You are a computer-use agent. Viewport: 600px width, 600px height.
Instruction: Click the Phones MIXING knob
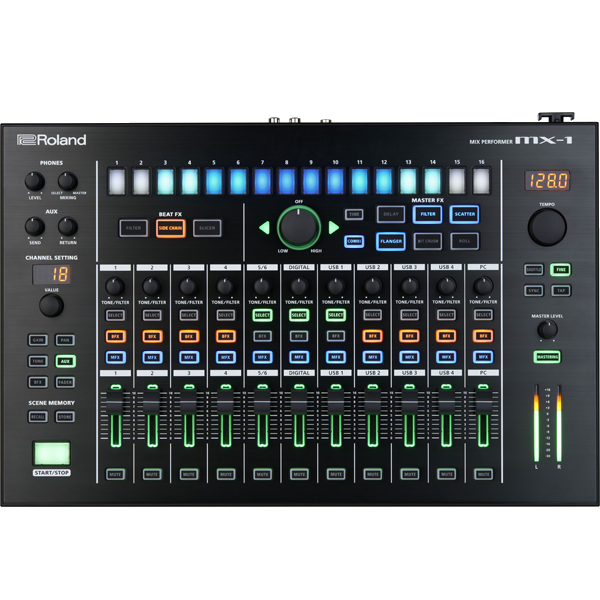coord(68,181)
